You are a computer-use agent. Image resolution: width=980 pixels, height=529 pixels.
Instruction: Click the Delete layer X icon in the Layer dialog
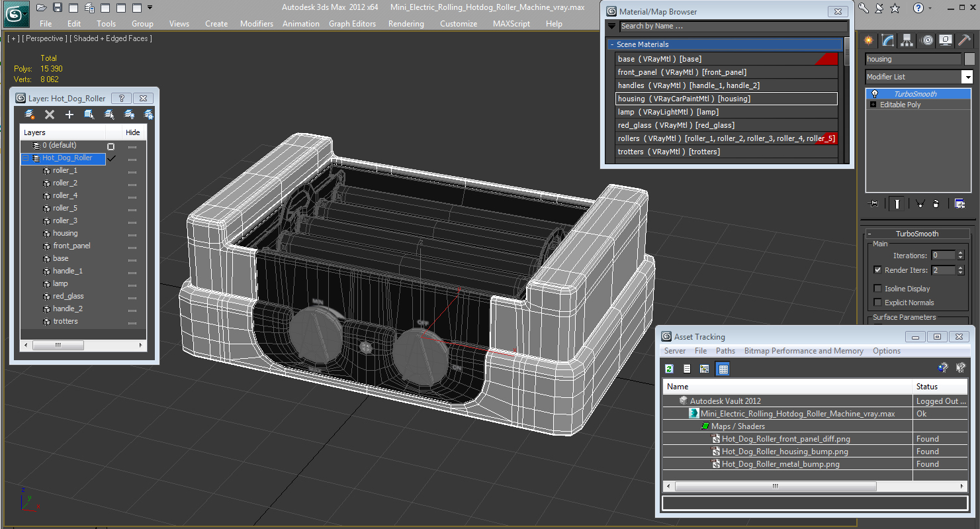[50, 115]
